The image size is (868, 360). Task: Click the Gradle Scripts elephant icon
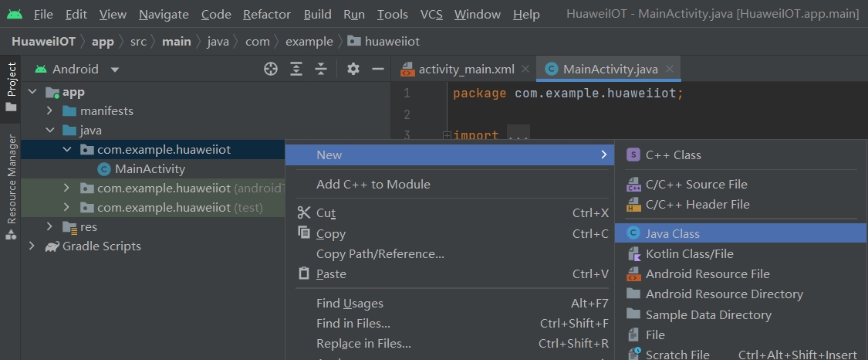pos(52,246)
